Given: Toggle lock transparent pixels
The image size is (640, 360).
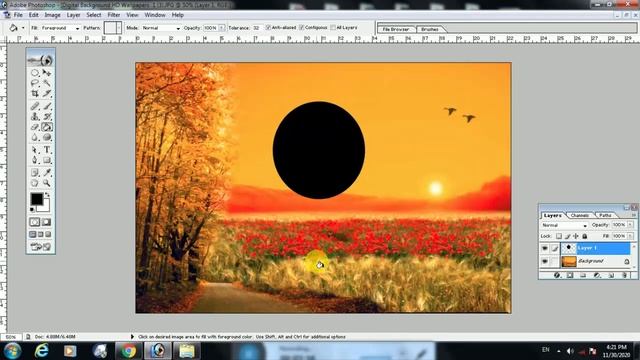Looking at the screenshot, I should [x=559, y=236].
